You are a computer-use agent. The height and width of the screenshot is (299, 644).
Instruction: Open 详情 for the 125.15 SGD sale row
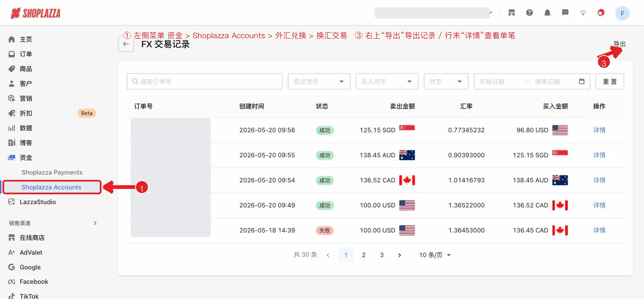599,130
